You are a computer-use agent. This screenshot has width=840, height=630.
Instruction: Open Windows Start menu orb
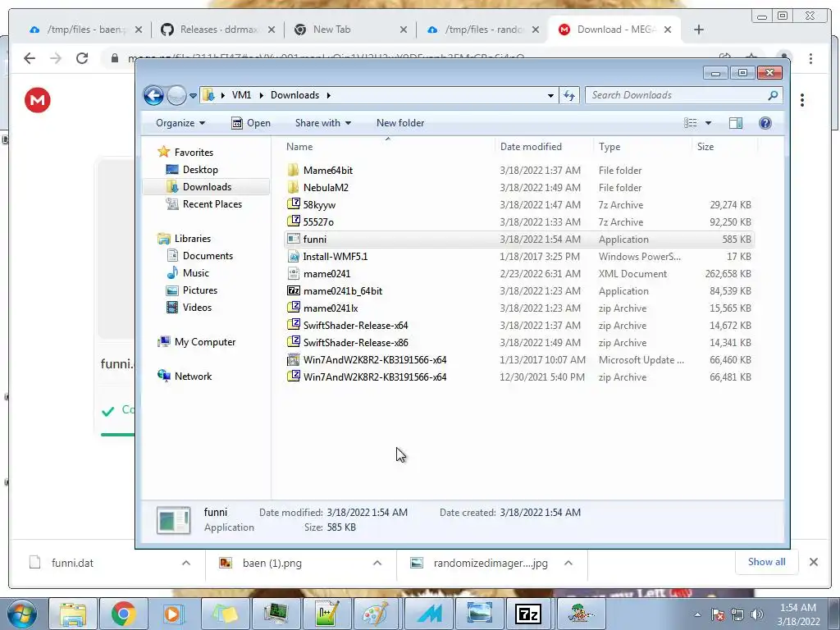click(22, 614)
